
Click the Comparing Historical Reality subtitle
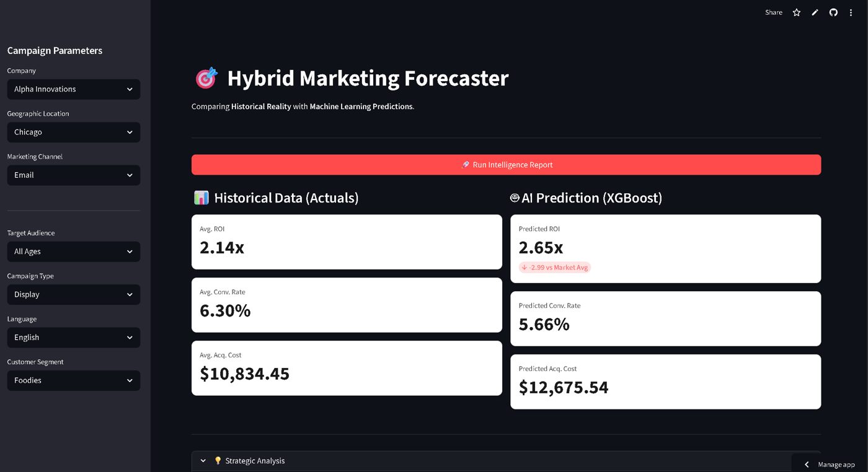(x=303, y=107)
